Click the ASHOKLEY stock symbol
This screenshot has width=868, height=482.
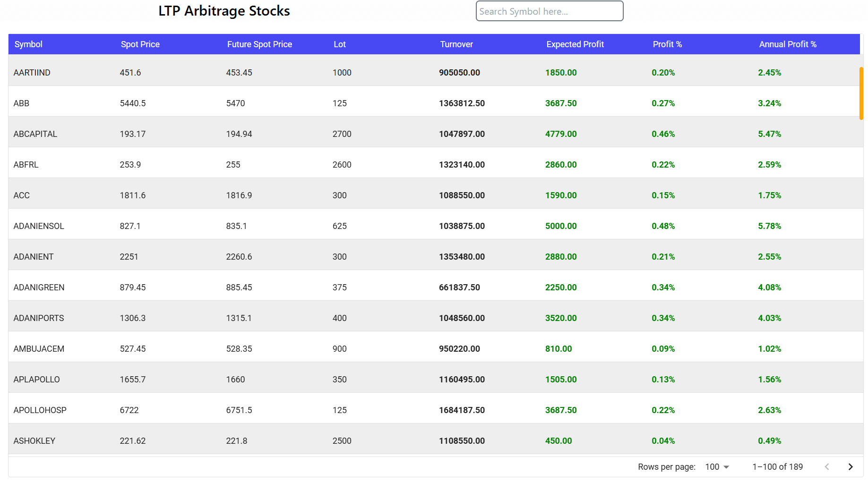point(34,440)
